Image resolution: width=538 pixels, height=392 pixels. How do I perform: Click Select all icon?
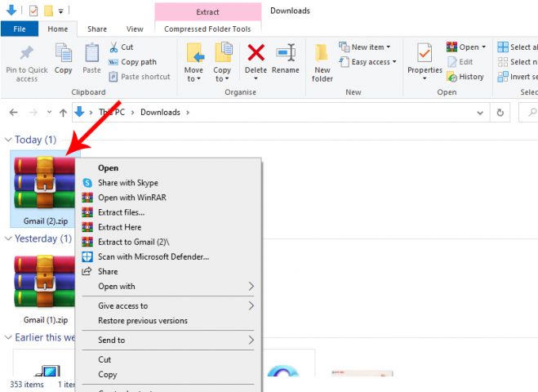click(503, 47)
